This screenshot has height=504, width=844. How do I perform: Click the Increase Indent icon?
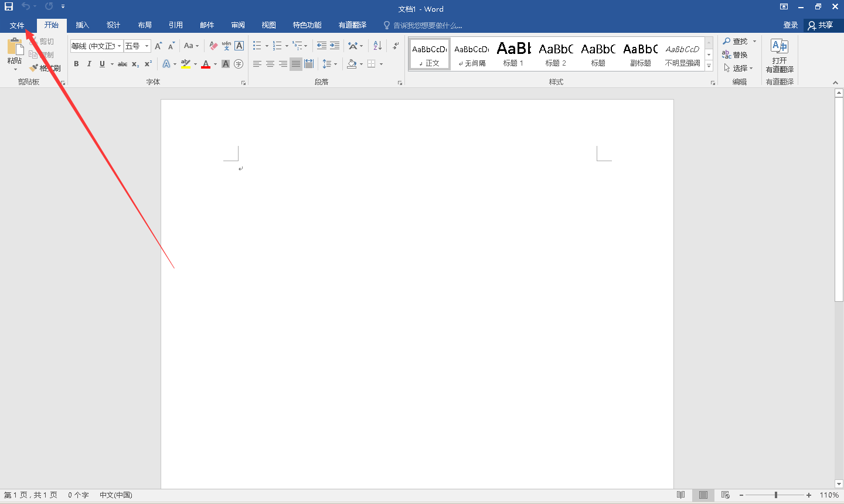335,46
